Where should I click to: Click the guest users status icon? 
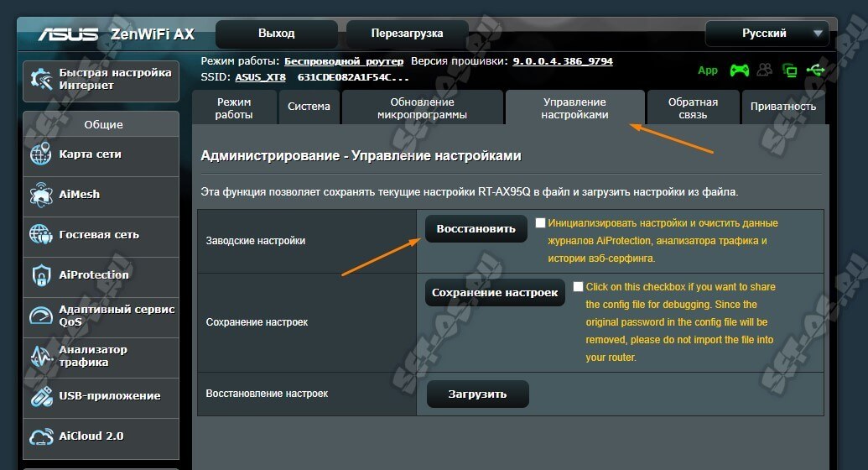coord(765,70)
